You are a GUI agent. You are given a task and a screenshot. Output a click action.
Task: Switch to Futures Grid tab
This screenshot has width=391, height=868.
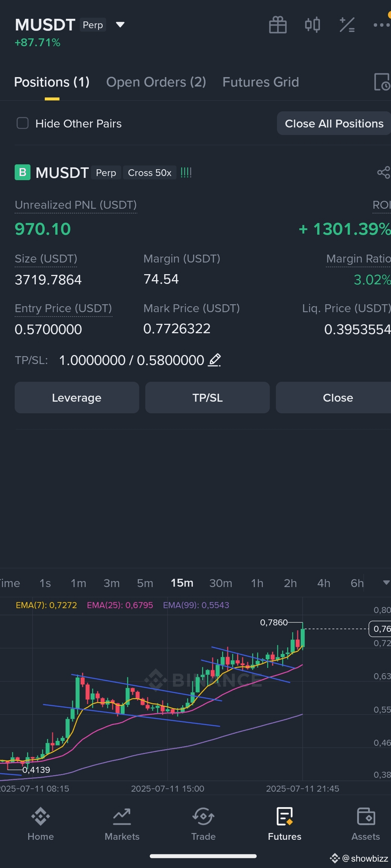[x=261, y=82]
